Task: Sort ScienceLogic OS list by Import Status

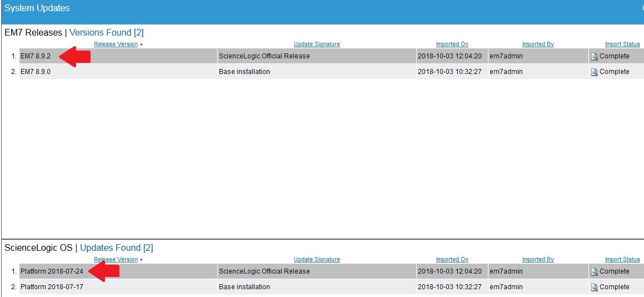Action: point(622,260)
